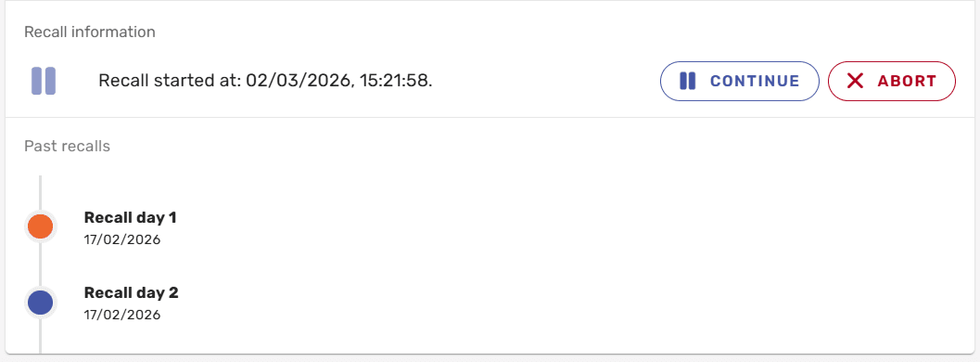
Task: Continue the paused recall
Action: coord(739,82)
